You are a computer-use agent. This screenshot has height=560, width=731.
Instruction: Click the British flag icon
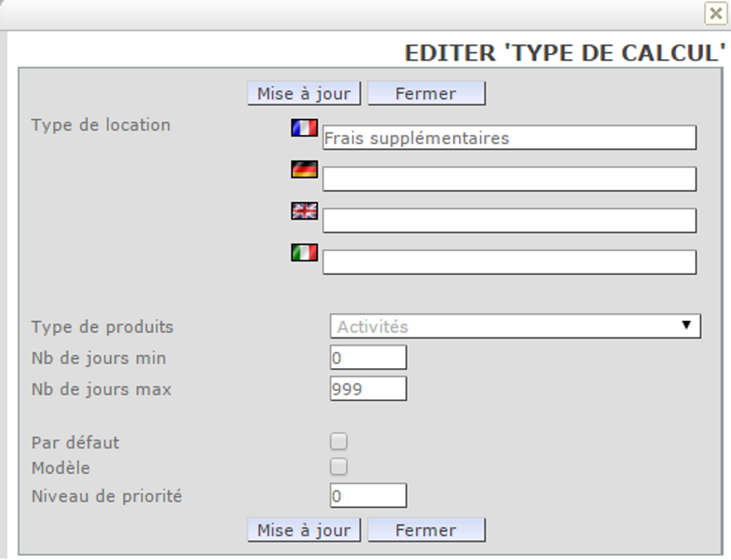pyautogui.click(x=304, y=211)
